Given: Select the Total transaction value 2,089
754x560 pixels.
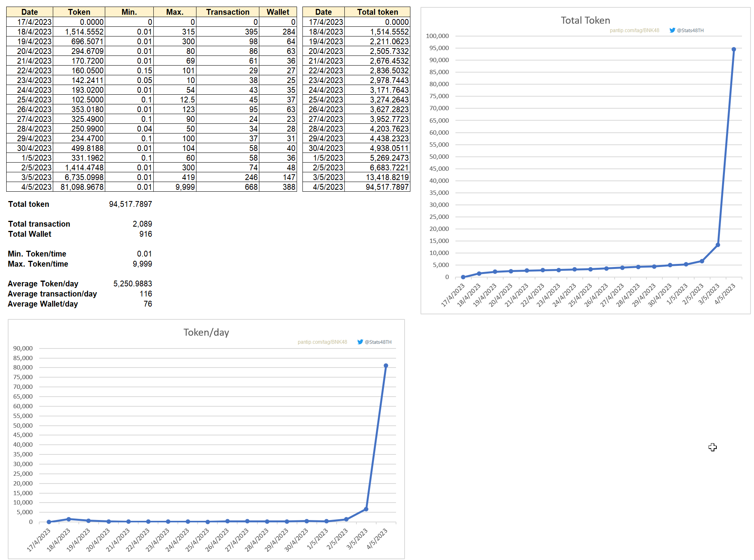Looking at the screenshot, I should coord(142,224).
